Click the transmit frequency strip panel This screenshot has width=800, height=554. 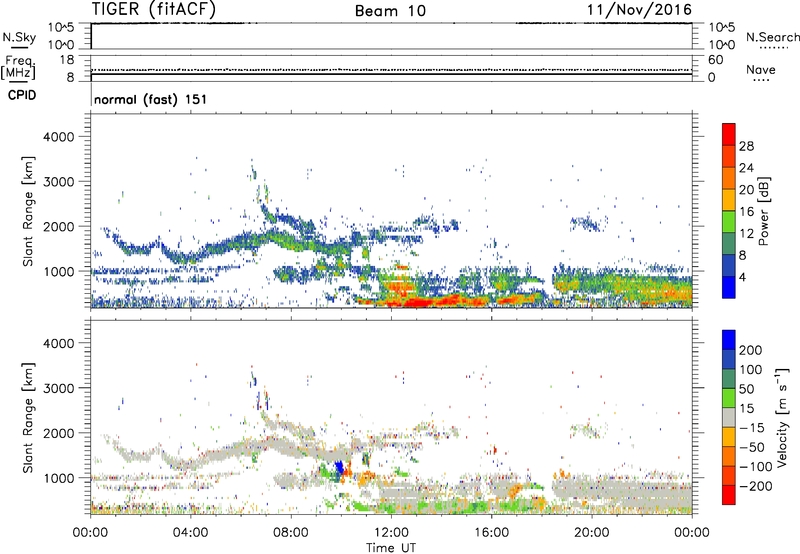[391, 68]
